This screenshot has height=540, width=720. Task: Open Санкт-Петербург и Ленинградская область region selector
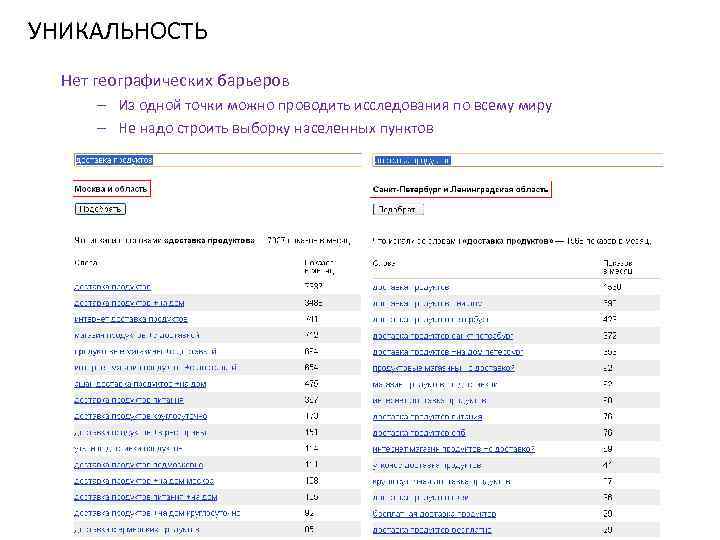[x=461, y=188]
